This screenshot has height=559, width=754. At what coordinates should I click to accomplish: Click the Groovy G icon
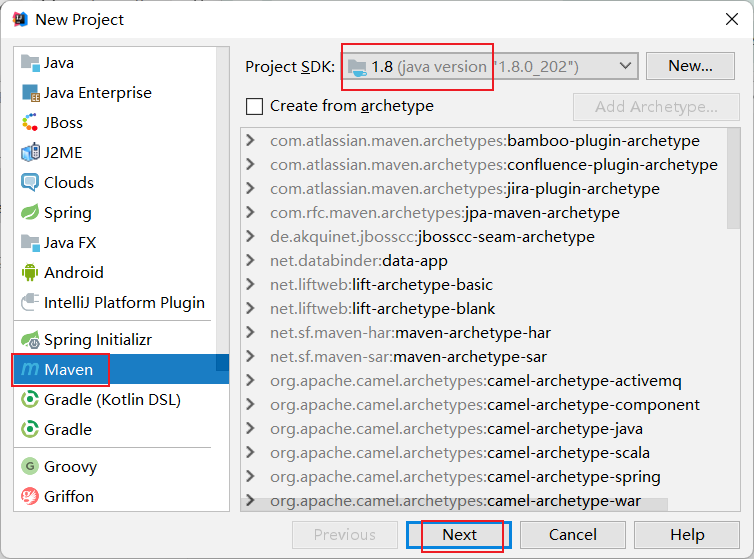click(x=30, y=466)
